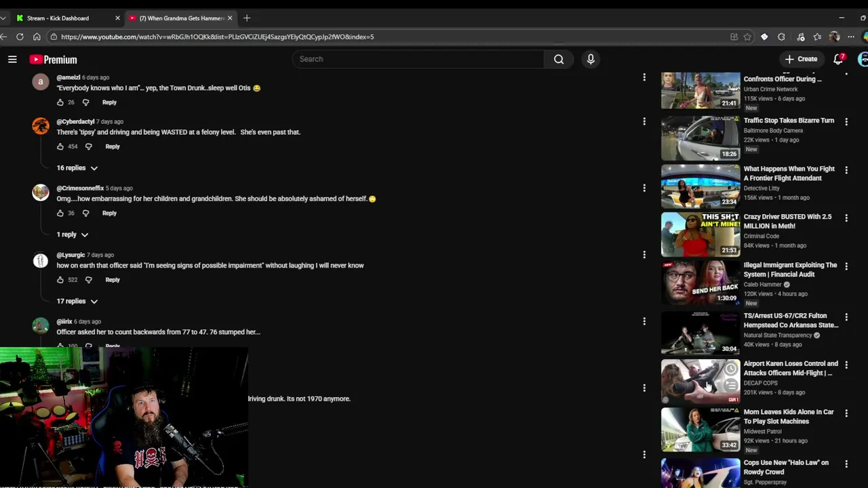Start voice search with microphone icon
Image resolution: width=868 pixels, height=488 pixels.
click(x=591, y=59)
